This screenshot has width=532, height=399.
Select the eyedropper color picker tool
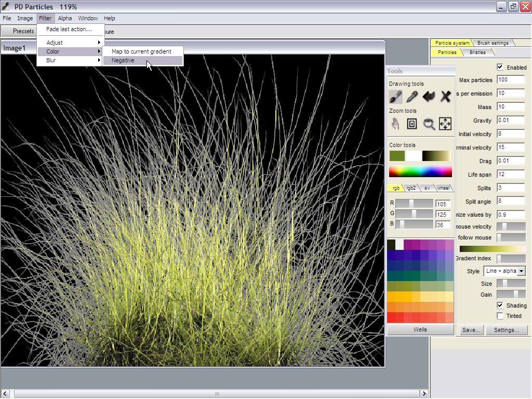(x=412, y=96)
